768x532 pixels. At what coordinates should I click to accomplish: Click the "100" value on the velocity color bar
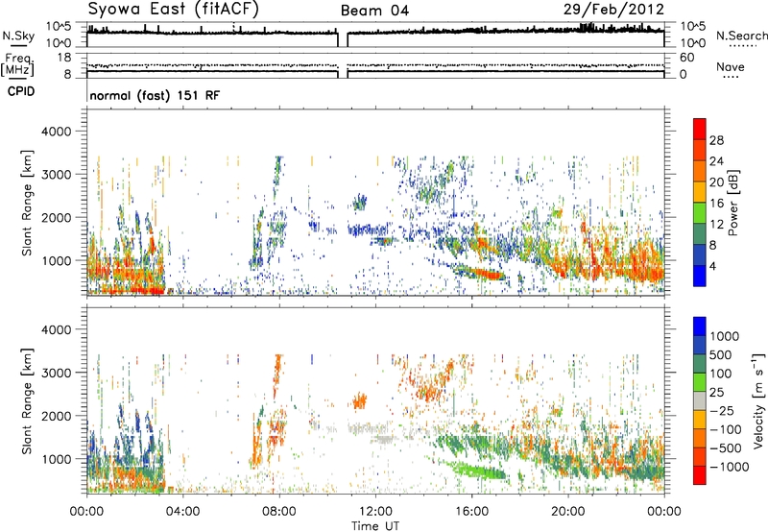click(x=720, y=374)
